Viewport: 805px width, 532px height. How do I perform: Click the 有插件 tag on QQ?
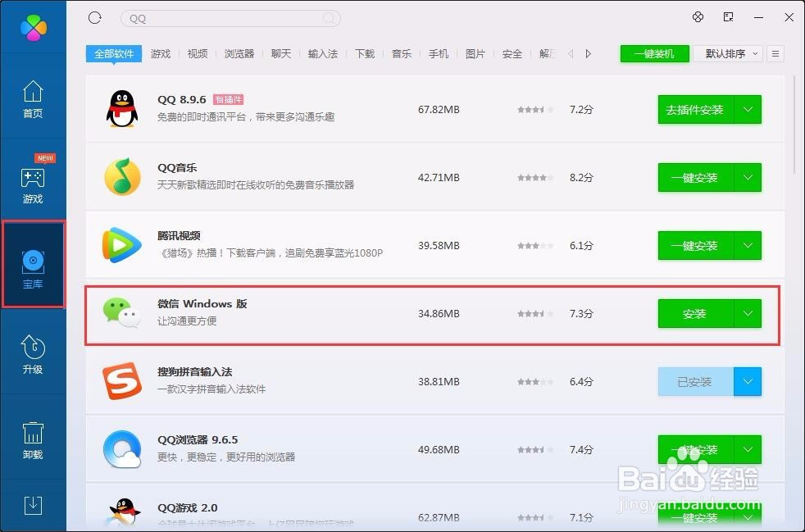point(229,99)
